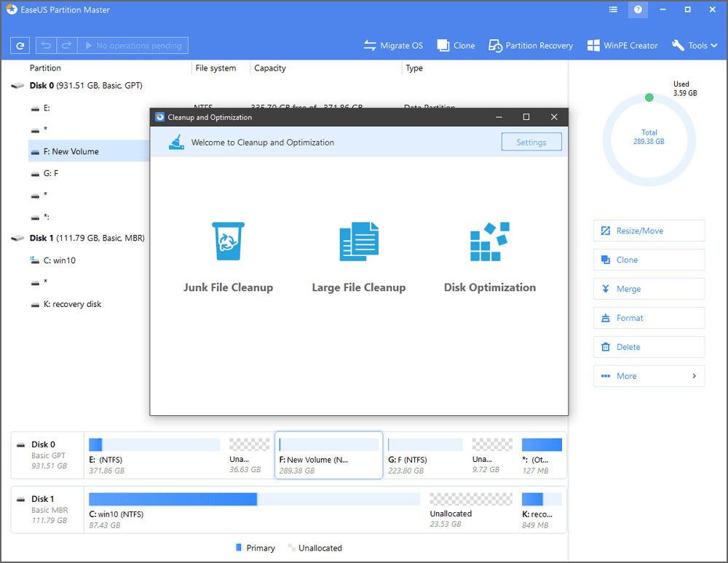The width and height of the screenshot is (728, 563).
Task: Open the hamburger menu in title bar
Action: pyautogui.click(x=613, y=9)
